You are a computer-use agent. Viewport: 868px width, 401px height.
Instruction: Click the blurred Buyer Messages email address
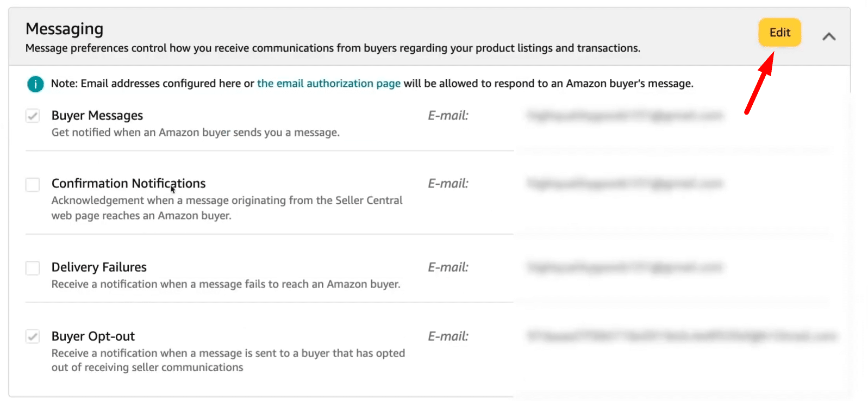[625, 115]
